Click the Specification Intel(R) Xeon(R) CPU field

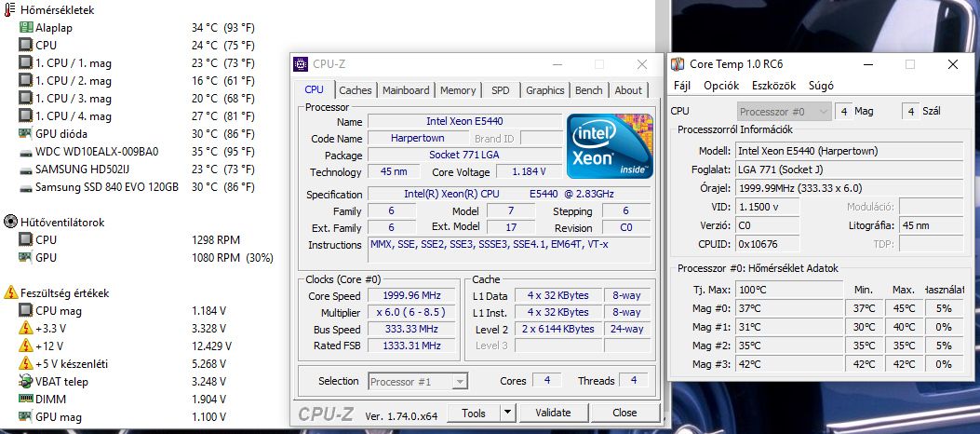(509, 195)
